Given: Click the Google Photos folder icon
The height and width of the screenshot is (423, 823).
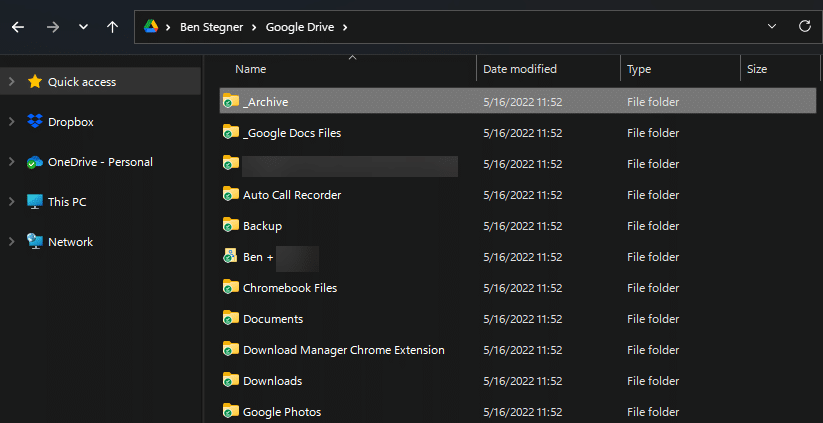Looking at the screenshot, I should coord(230,410).
